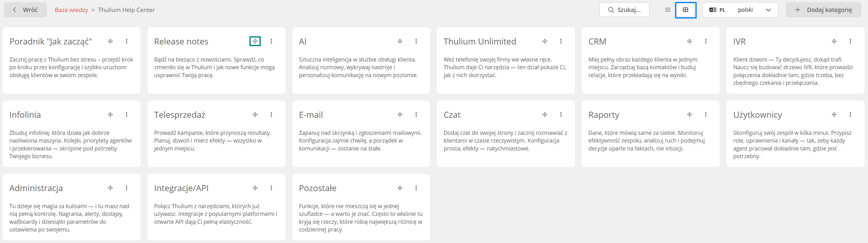
Task: Click move handle on Raporty card
Action: coord(690,114)
